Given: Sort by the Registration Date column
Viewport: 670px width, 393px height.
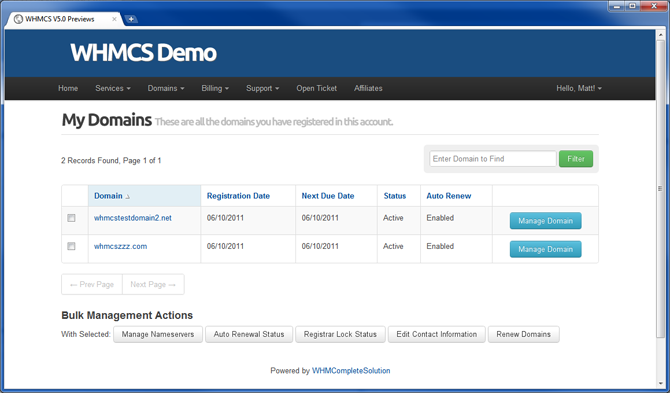Looking at the screenshot, I should [238, 196].
